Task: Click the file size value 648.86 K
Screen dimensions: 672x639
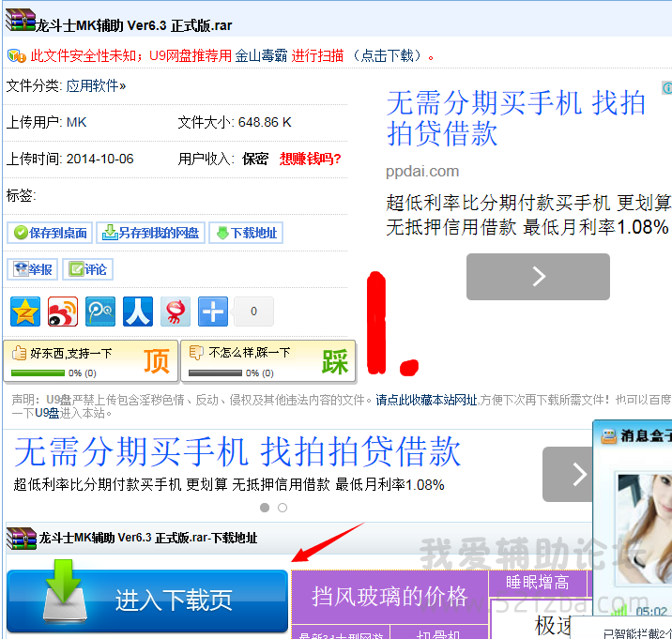Action: click(x=265, y=123)
